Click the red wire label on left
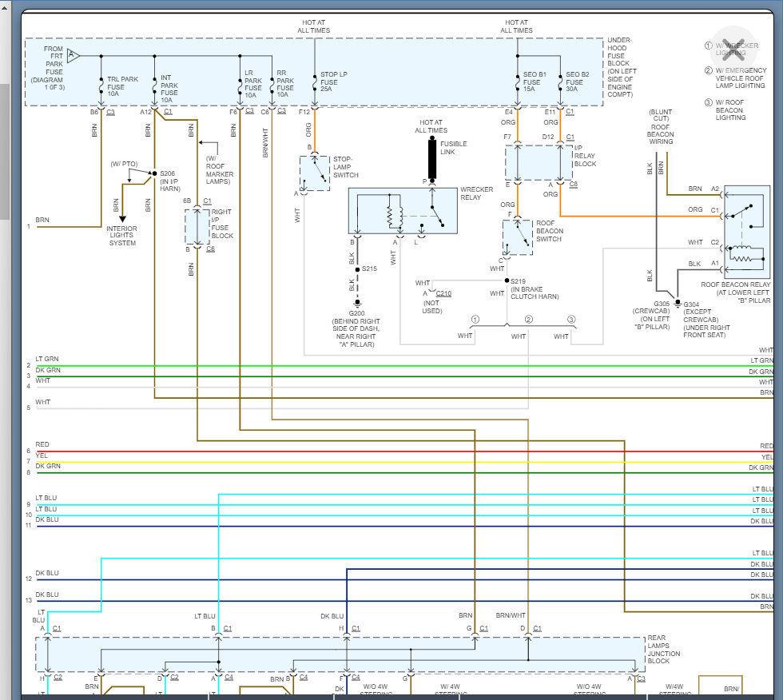The image size is (783, 700). point(42,445)
